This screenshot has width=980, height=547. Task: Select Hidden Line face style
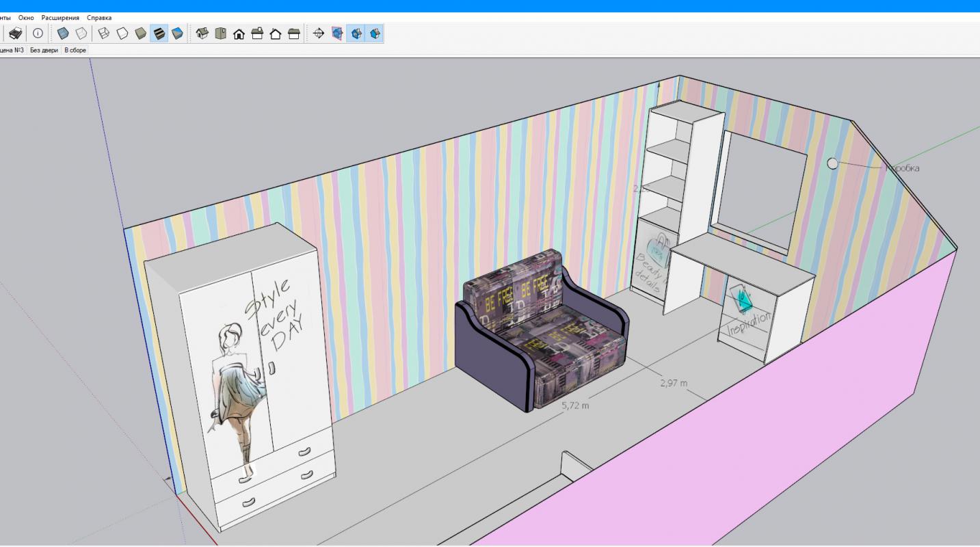point(122,34)
